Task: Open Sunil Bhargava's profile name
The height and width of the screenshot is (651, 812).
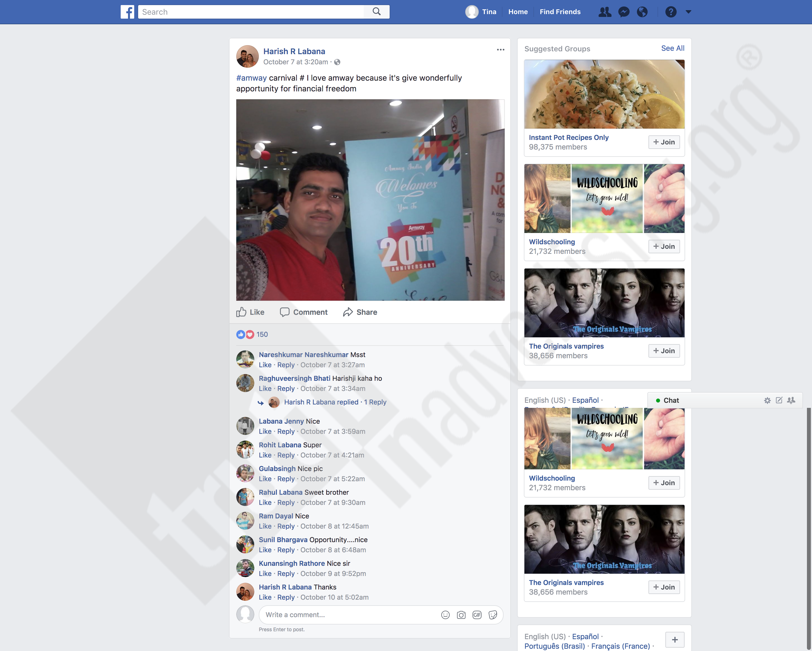Action: click(x=283, y=540)
